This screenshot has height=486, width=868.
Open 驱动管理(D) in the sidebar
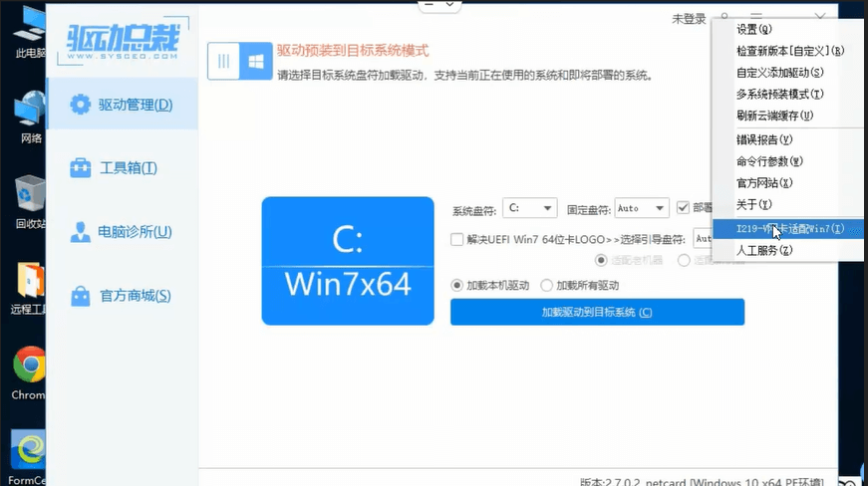tap(124, 105)
